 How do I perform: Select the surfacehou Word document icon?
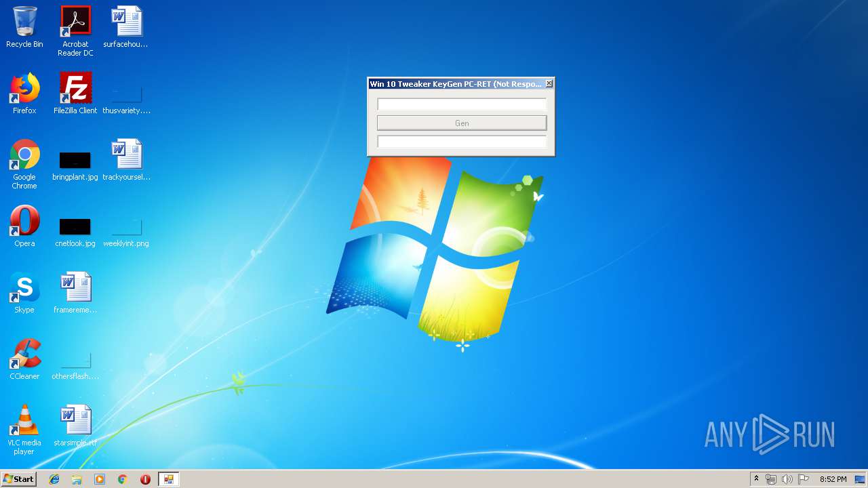[x=126, y=27]
